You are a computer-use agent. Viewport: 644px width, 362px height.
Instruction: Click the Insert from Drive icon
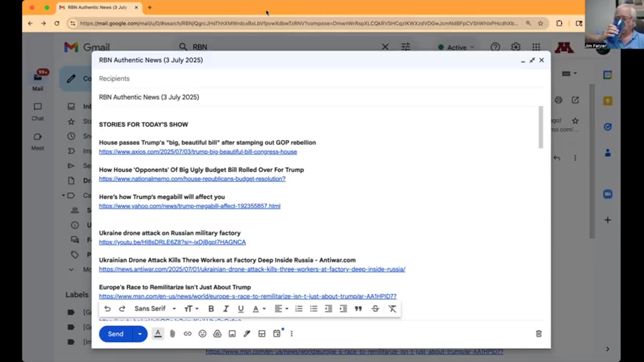(217, 334)
